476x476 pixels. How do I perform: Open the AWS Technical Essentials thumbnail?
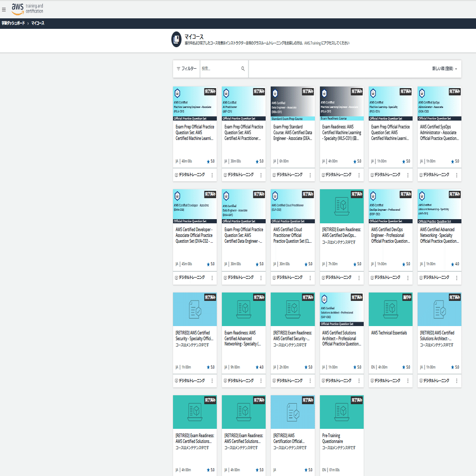(391, 309)
